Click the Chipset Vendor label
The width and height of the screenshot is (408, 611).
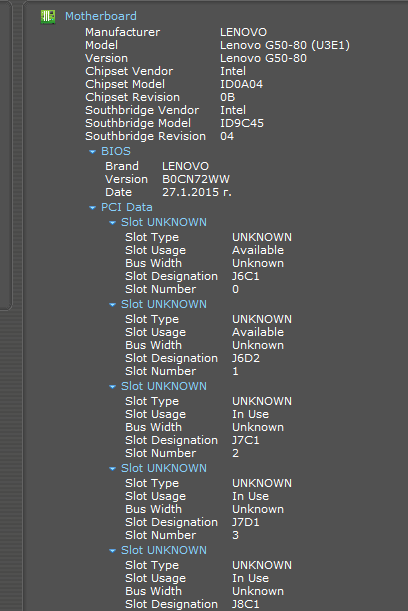tap(129, 71)
